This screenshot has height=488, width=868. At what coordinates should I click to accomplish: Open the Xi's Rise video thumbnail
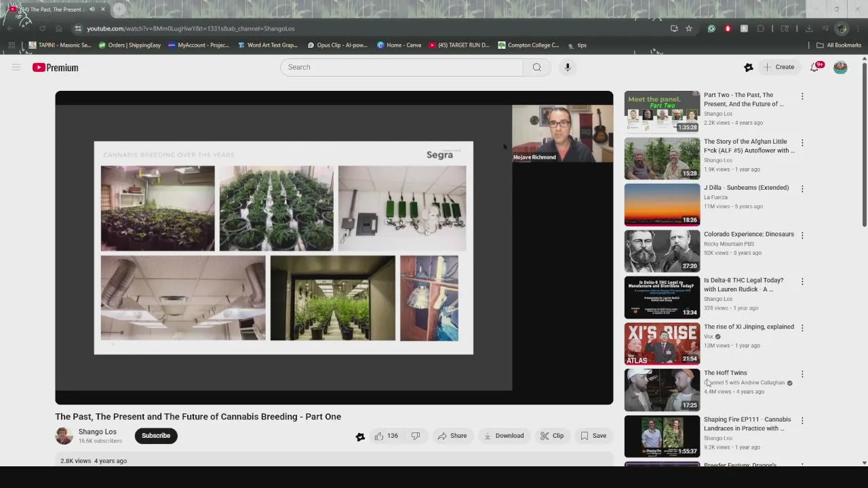pyautogui.click(x=662, y=344)
